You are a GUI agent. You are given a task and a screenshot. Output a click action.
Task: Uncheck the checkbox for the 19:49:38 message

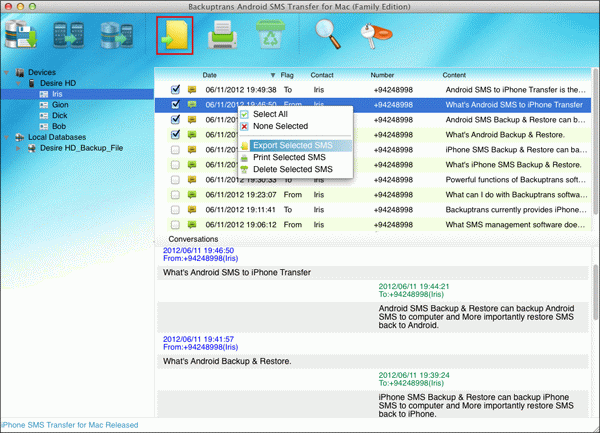175,90
